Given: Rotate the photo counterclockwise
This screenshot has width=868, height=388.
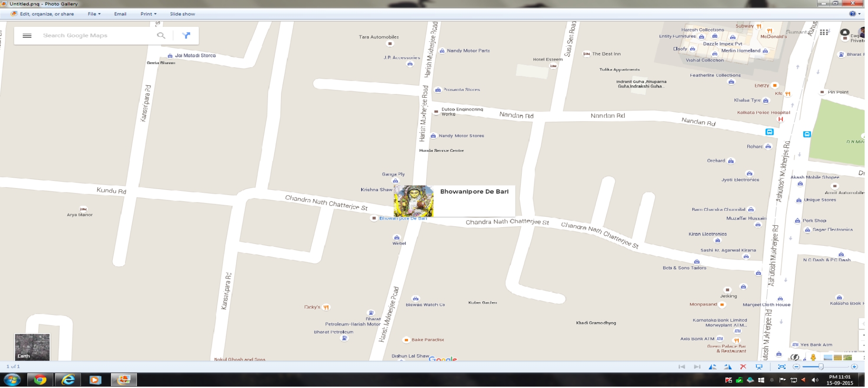Looking at the screenshot, I should click(x=712, y=367).
